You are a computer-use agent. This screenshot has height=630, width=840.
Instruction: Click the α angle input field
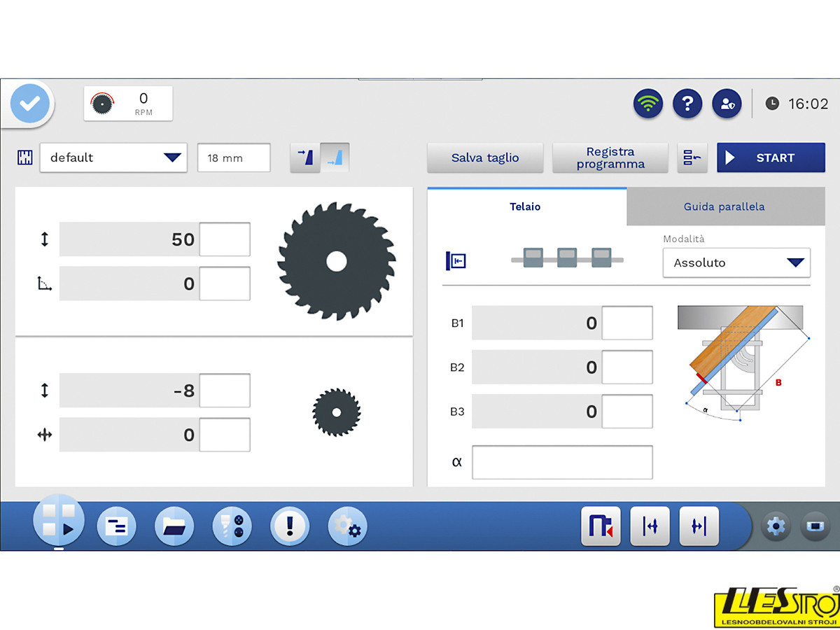[x=562, y=462]
